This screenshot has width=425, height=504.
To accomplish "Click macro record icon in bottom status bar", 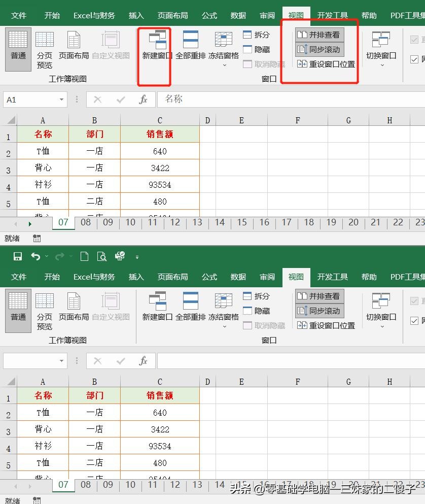I will (37, 500).
